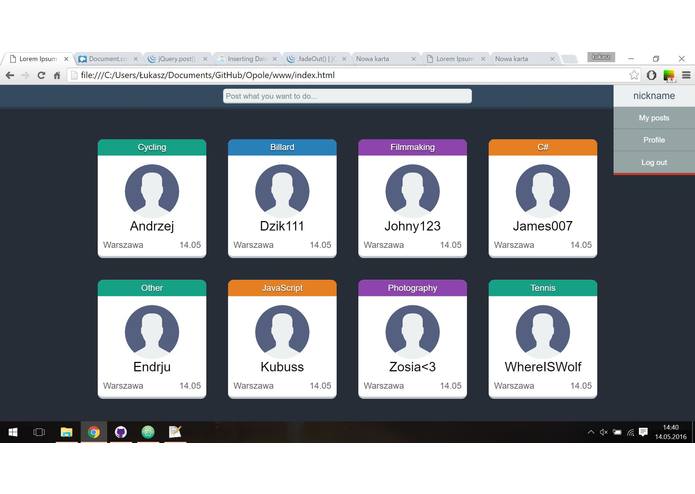695x494 pixels.
Task: Select the Billard category header
Action: (x=282, y=147)
